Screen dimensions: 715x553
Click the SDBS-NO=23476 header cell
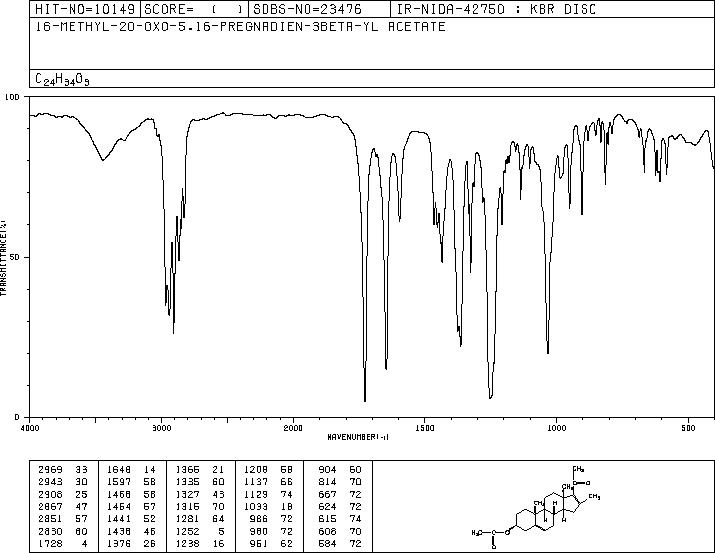click(x=319, y=9)
